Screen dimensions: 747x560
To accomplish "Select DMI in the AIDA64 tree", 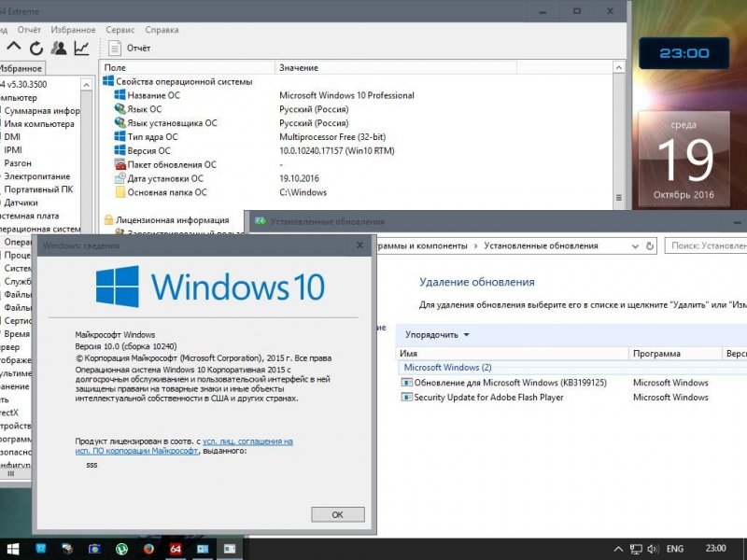I will click(12, 136).
